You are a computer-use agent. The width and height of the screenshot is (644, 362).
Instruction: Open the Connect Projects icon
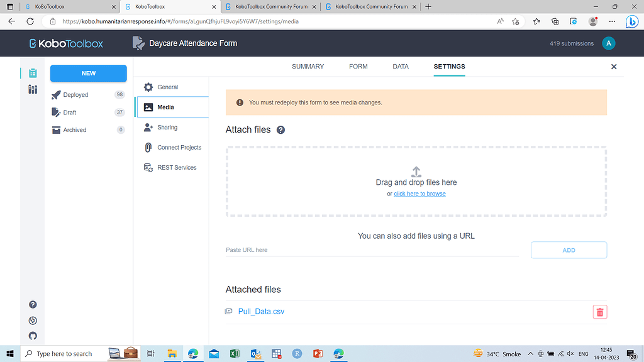[148, 147]
